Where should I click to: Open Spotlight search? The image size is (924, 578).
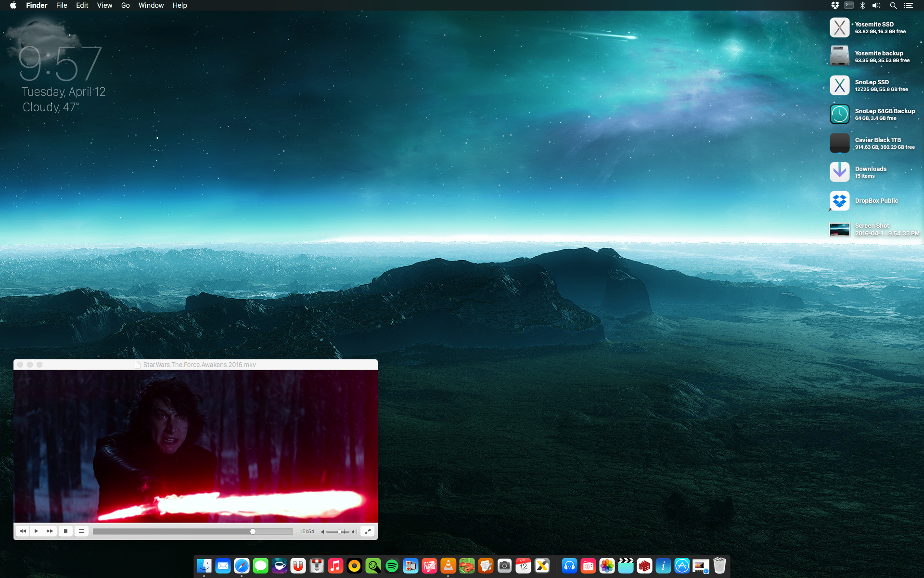tap(893, 5)
